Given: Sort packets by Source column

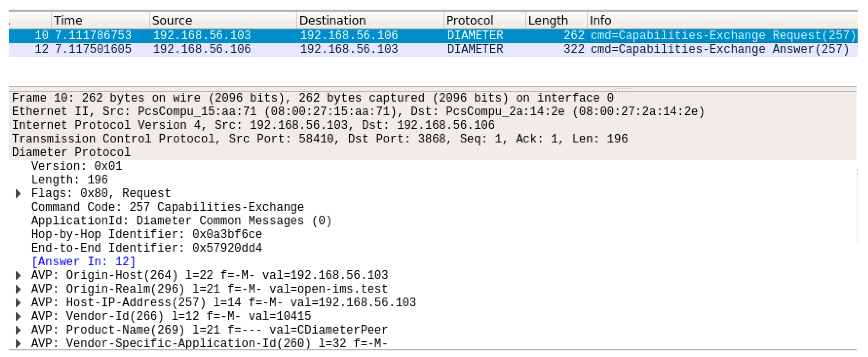Looking at the screenshot, I should tap(222, 20).
